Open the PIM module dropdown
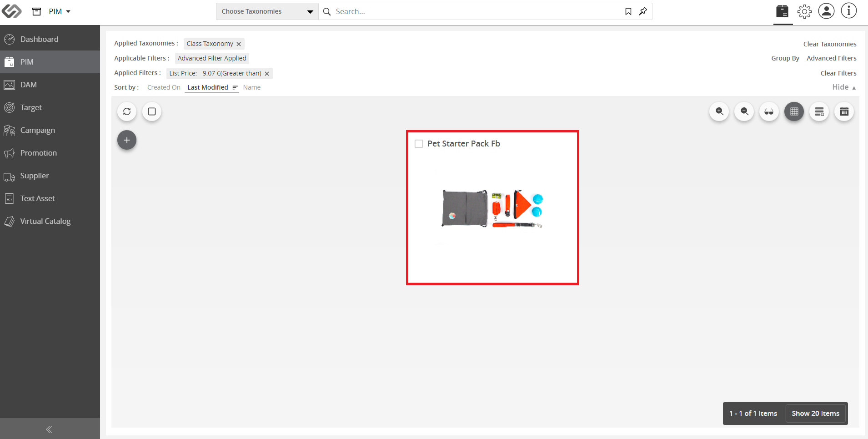The width and height of the screenshot is (868, 439). coord(60,11)
